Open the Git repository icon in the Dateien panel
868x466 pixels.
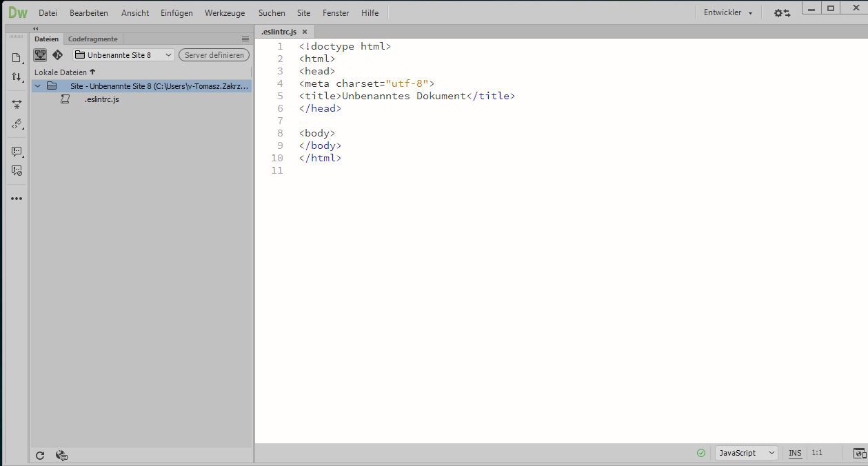tap(57, 54)
